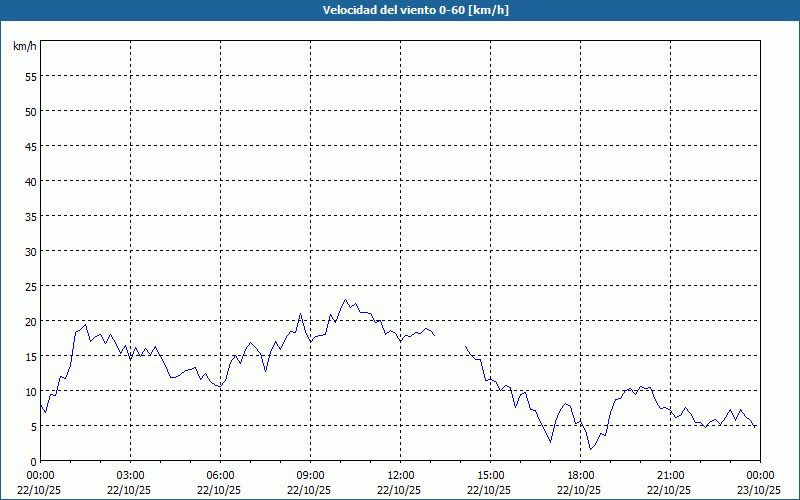Click the highest peak of the blue wind line
Screen dimensions: 800x500
click(346, 300)
